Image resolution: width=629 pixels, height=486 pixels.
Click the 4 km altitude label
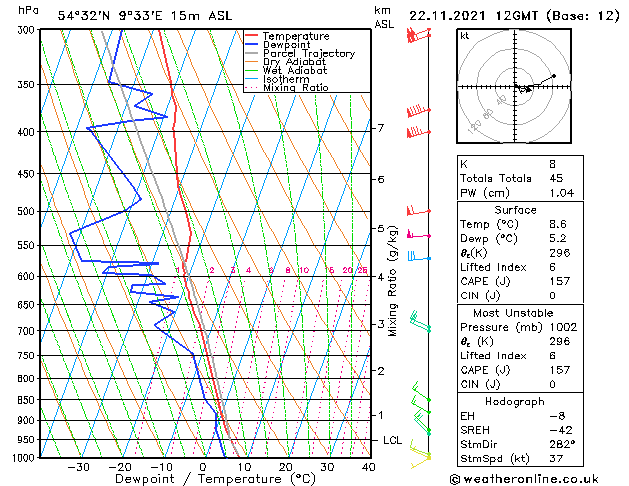click(381, 277)
